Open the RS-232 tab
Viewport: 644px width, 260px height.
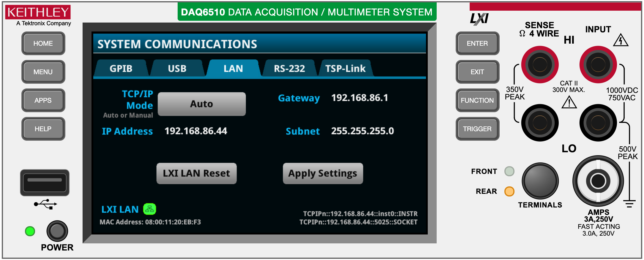click(x=289, y=69)
